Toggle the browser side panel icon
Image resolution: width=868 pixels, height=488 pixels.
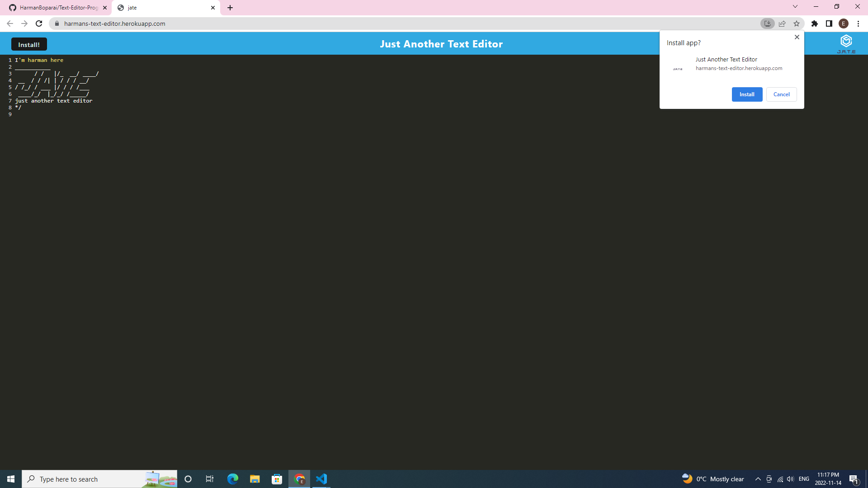(x=829, y=23)
